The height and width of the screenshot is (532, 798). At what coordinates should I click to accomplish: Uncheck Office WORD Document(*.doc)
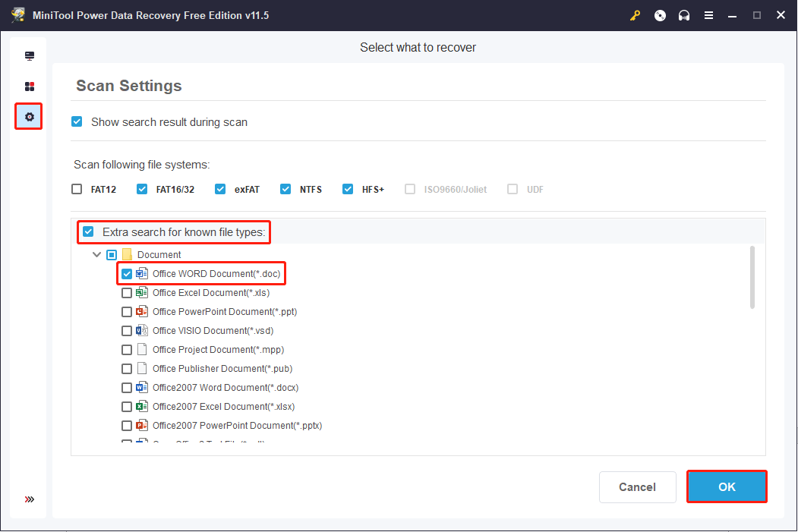click(x=127, y=274)
